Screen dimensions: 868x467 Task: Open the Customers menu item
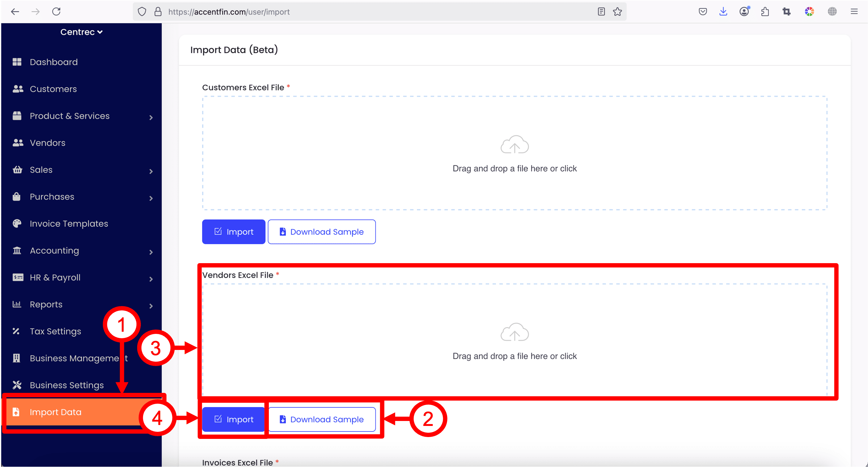[x=53, y=89]
